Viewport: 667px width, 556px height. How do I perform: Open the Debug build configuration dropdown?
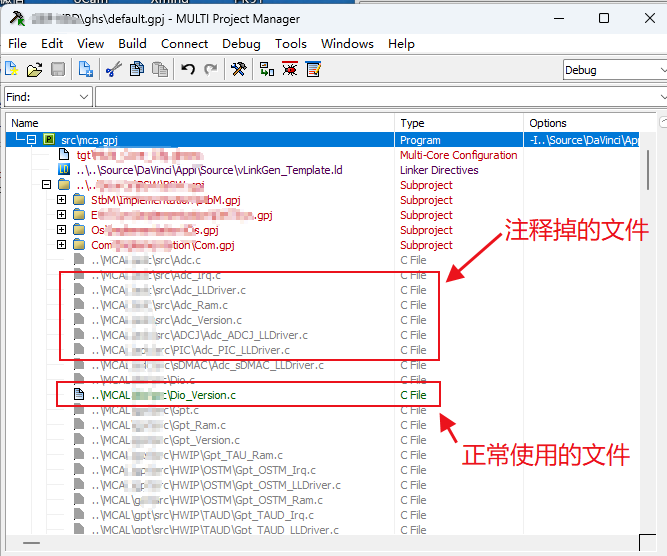click(612, 70)
